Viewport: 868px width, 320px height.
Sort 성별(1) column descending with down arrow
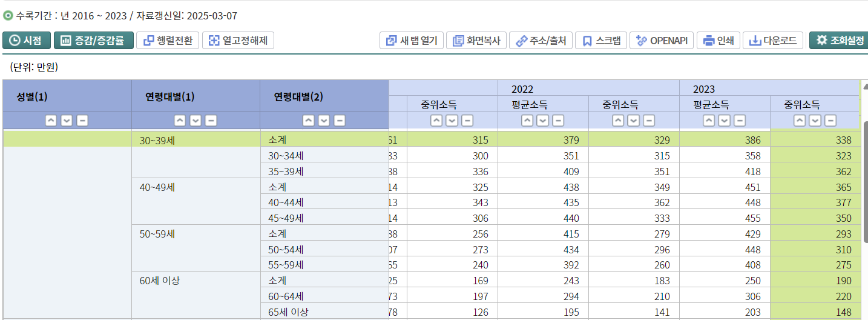(67, 120)
